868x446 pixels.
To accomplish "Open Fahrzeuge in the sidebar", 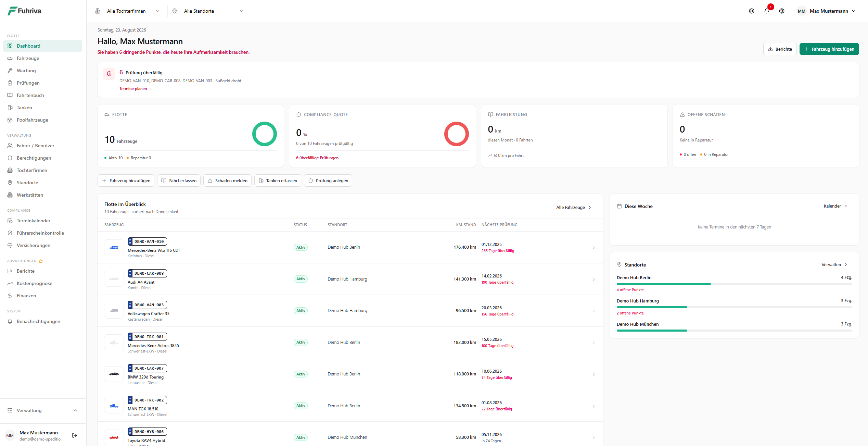I will click(x=43, y=58).
